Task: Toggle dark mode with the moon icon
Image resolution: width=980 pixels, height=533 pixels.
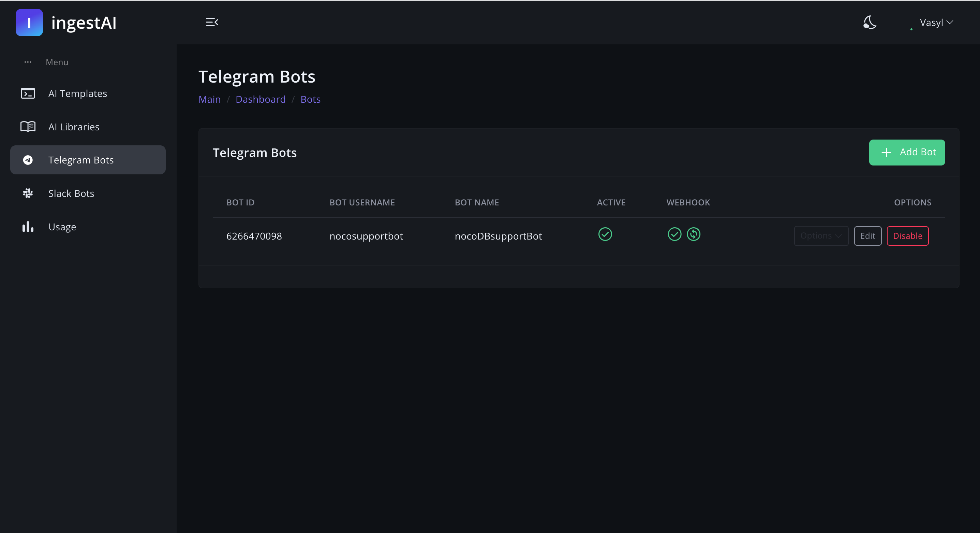Action: tap(870, 22)
